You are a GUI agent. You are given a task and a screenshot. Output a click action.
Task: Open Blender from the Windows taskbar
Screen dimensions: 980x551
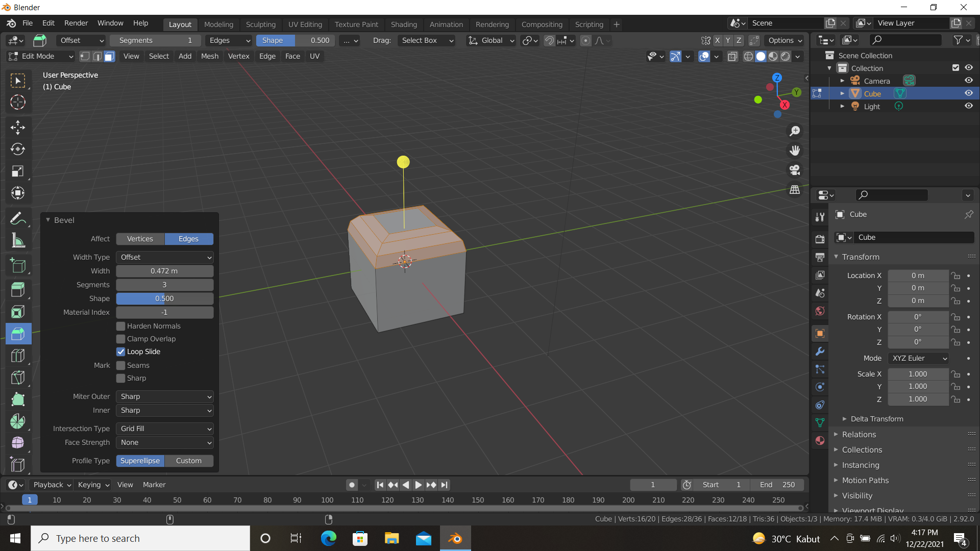tap(455, 538)
